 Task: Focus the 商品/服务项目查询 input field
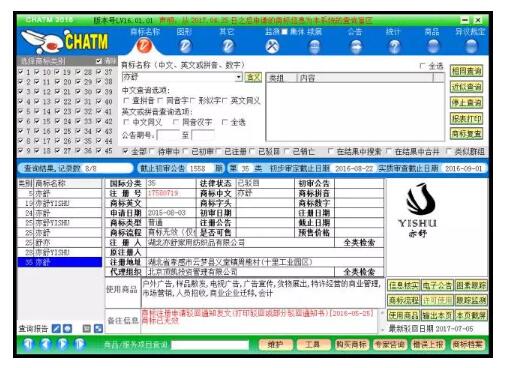click(x=210, y=345)
